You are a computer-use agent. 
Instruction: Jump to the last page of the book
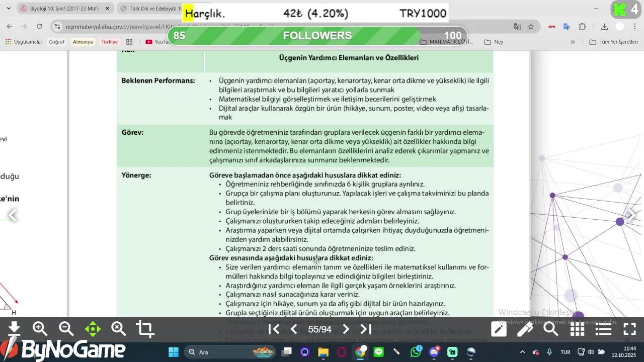[x=366, y=329]
